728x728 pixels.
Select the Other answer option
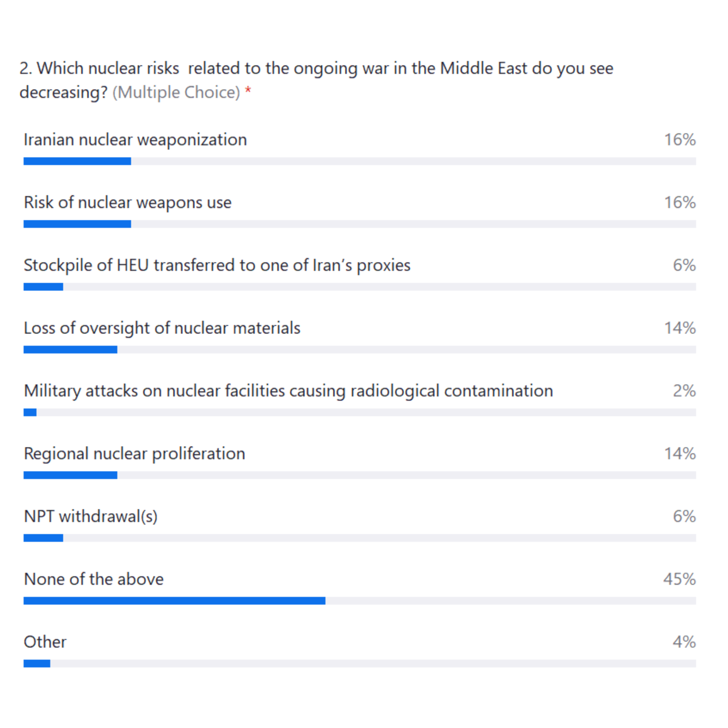(x=45, y=642)
